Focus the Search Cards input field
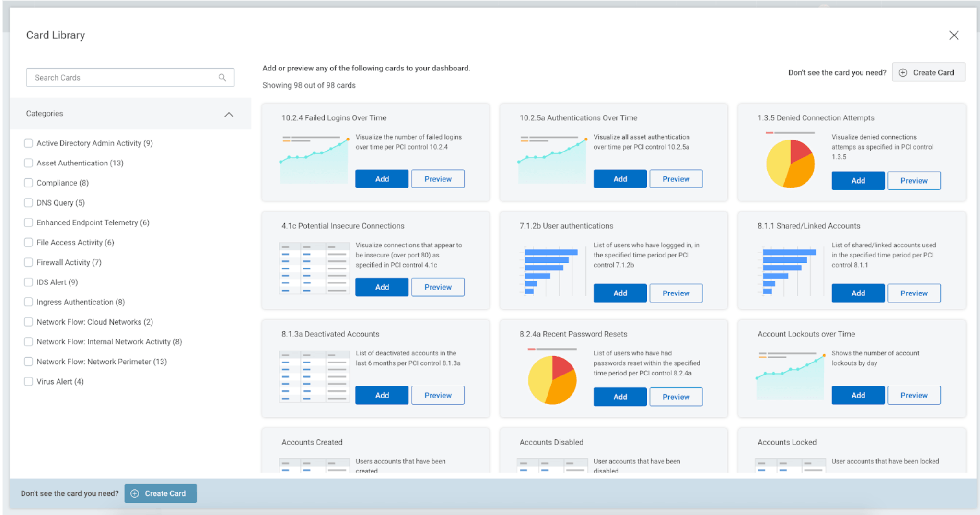This screenshot has width=980, height=515. [122, 77]
